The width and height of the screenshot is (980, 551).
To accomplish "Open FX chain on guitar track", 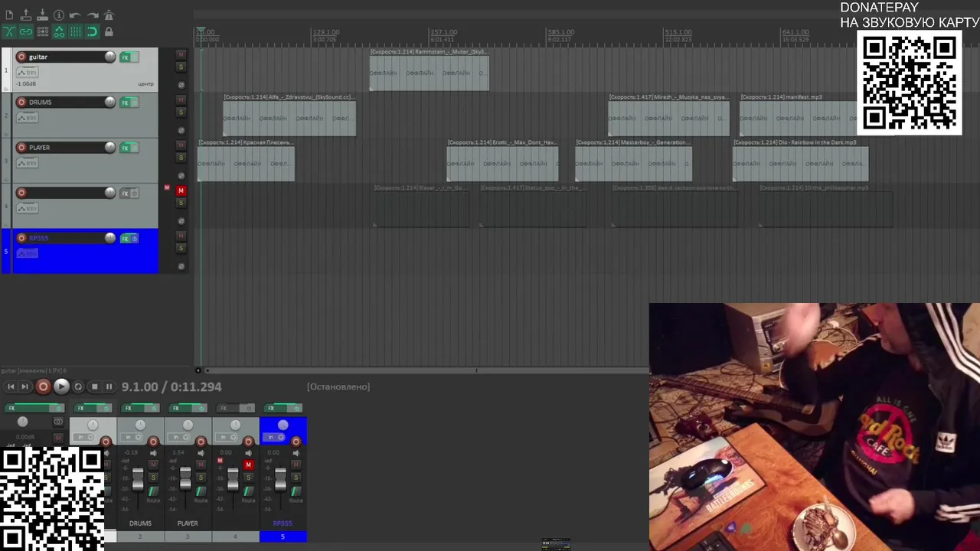I will [x=125, y=57].
